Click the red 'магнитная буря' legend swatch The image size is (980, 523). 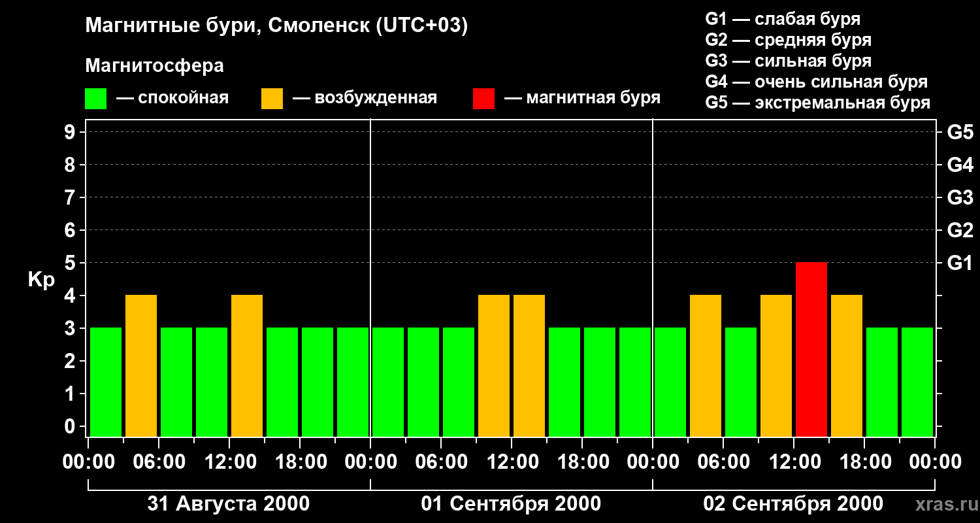[x=483, y=99]
